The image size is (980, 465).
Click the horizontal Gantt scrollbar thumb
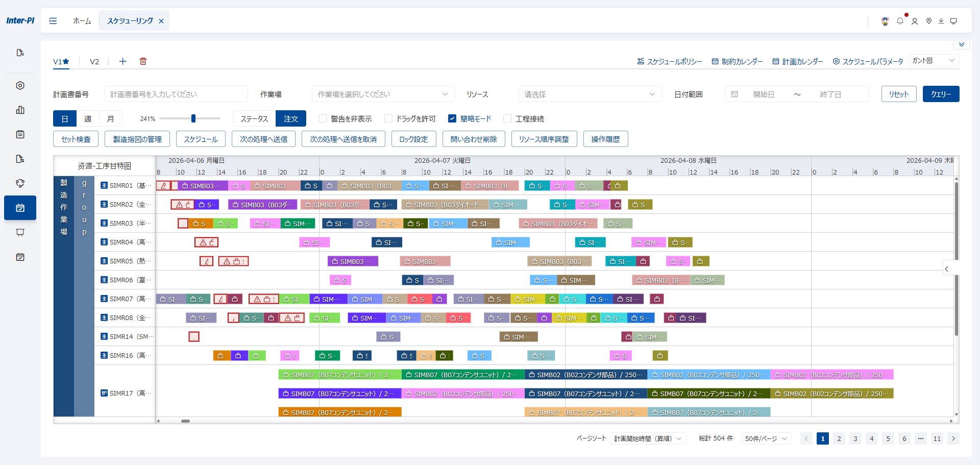tap(186, 421)
